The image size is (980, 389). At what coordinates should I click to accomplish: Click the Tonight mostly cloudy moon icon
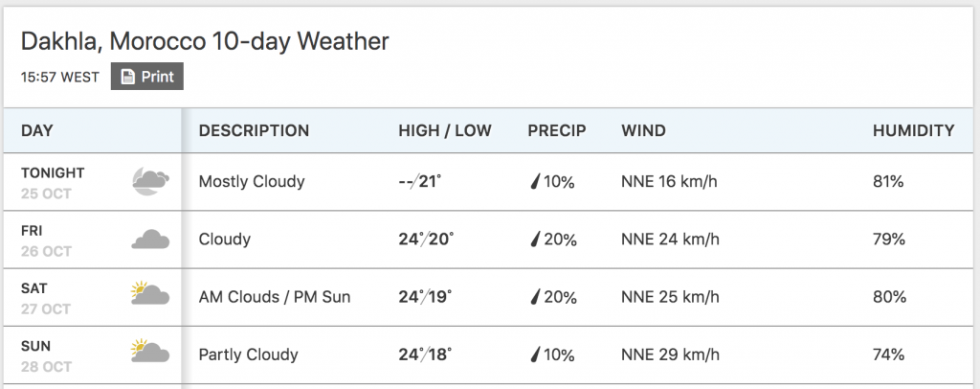click(150, 181)
